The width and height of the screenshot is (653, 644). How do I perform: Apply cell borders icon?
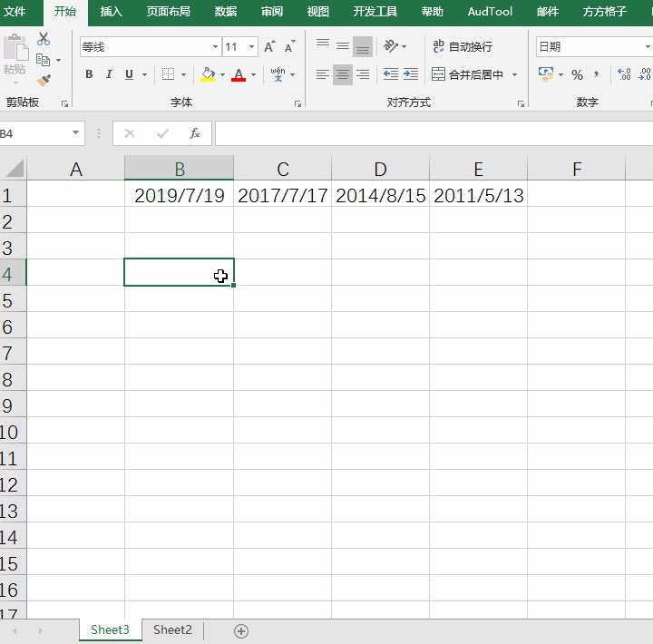pos(169,74)
